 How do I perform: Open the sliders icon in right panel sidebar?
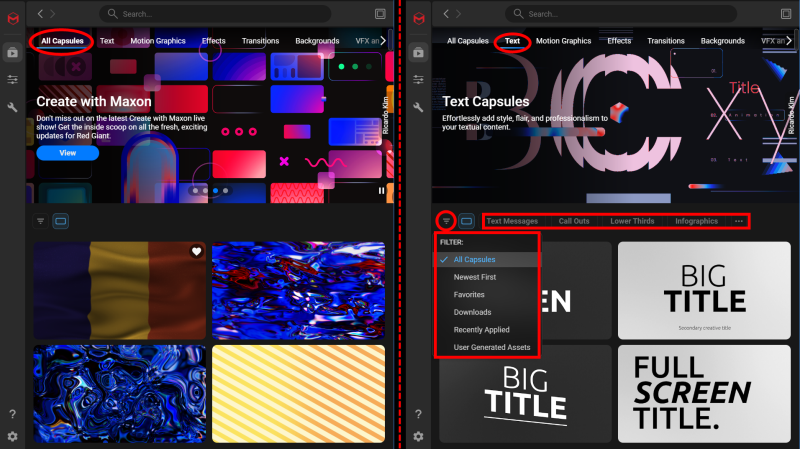pyautogui.click(x=418, y=79)
